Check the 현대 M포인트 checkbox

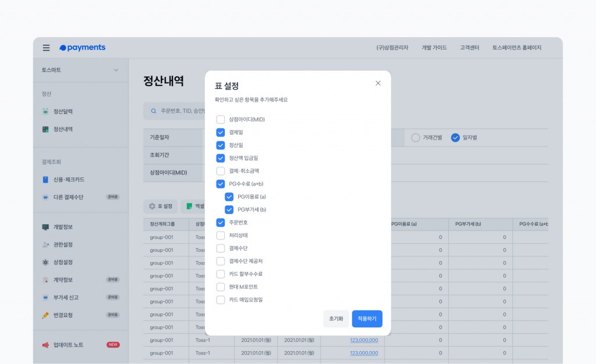coord(221,287)
